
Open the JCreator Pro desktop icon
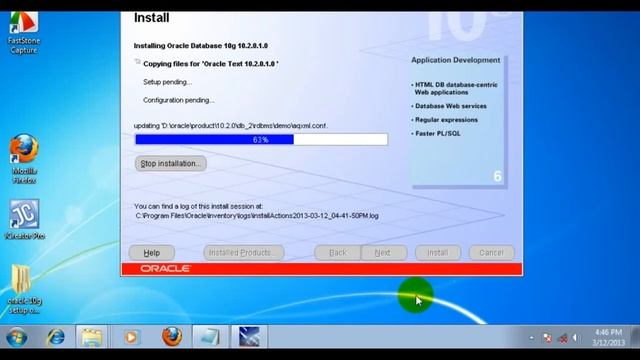pyautogui.click(x=24, y=219)
